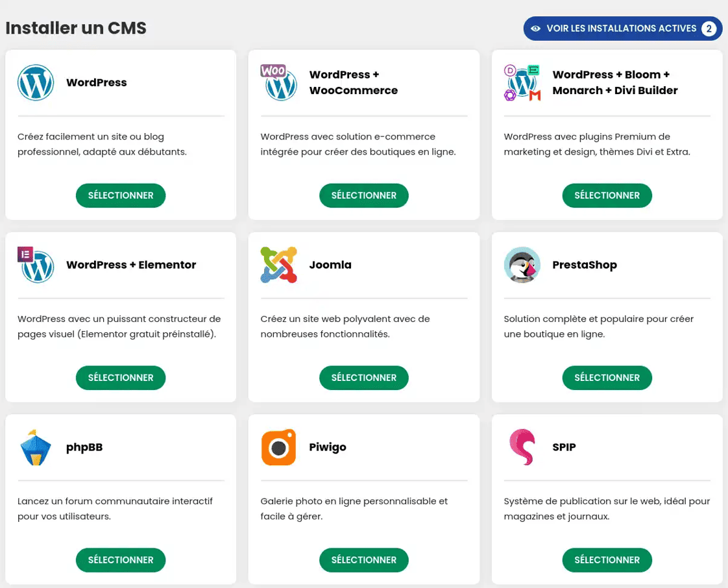
Task: Click the phpBB logo icon
Action: [x=36, y=447]
